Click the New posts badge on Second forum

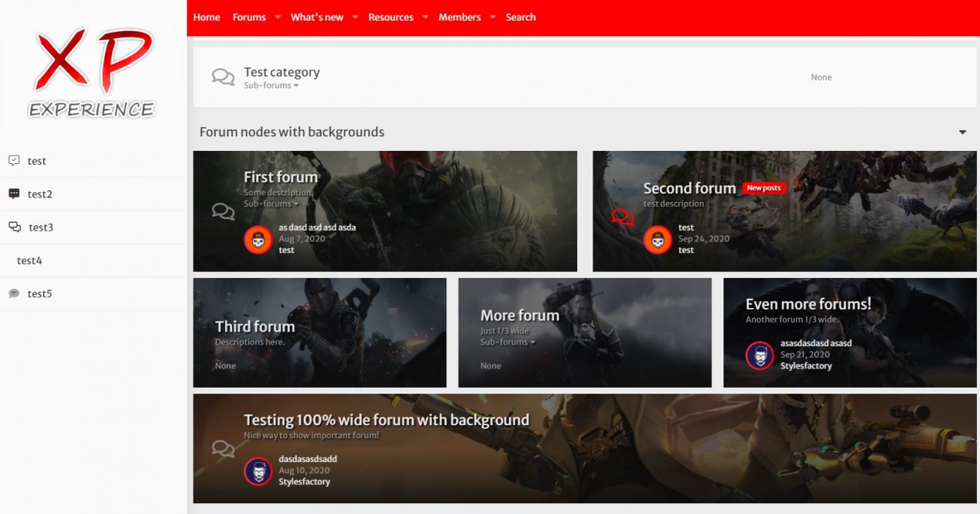tap(763, 188)
